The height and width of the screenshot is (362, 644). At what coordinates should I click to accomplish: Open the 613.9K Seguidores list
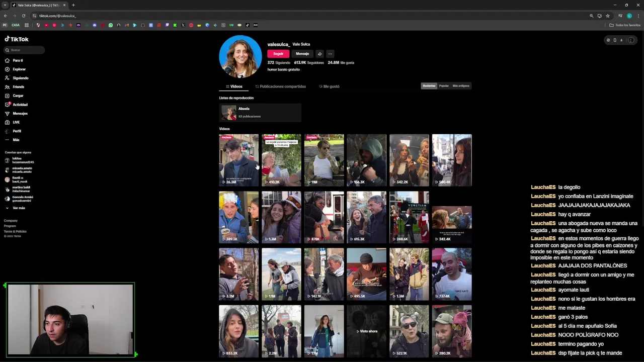(309, 63)
